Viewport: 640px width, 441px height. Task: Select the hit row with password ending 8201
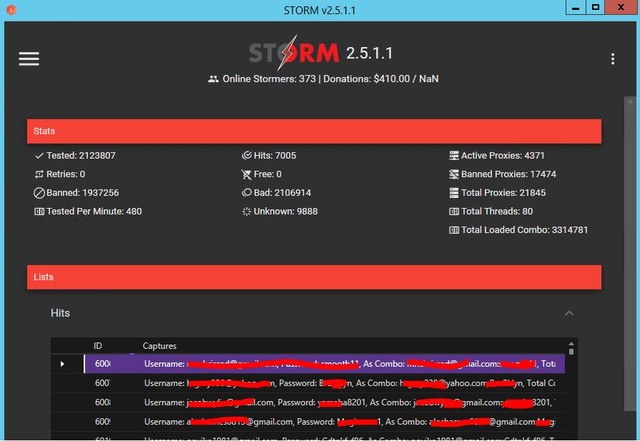pyautogui.click(x=308, y=402)
